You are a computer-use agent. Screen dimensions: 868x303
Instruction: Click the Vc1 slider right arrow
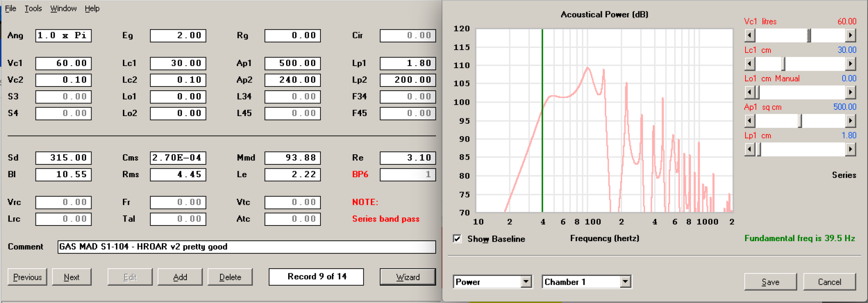850,35
